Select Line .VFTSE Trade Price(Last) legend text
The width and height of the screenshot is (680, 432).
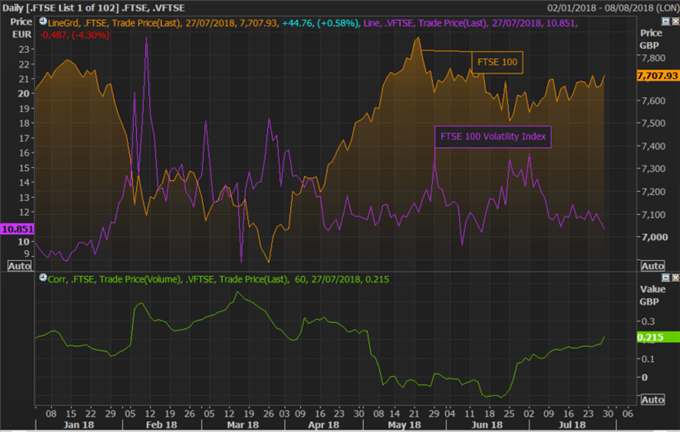pos(425,23)
